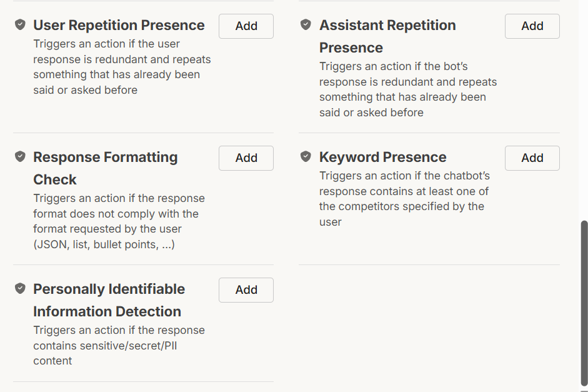Image resolution: width=588 pixels, height=392 pixels.
Task: Select the User Repetition Presence title
Action: [119, 26]
